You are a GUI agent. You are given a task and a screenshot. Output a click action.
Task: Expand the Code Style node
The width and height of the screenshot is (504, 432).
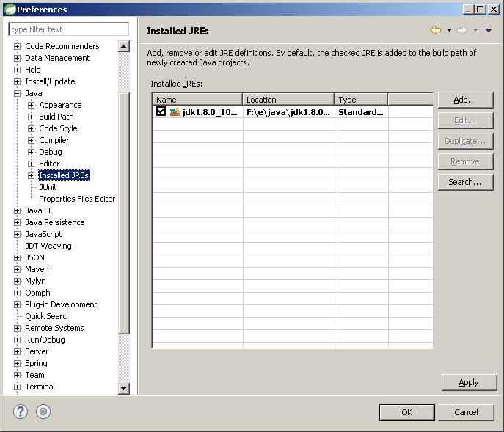(31, 128)
